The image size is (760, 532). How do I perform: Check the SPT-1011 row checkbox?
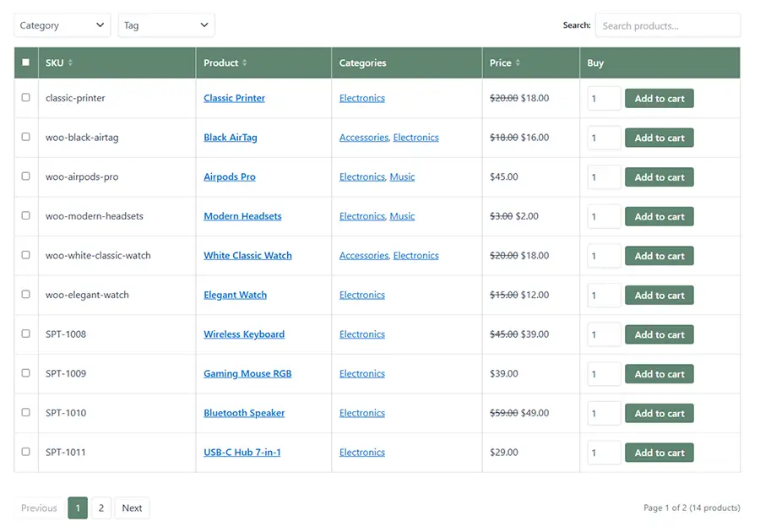25,452
